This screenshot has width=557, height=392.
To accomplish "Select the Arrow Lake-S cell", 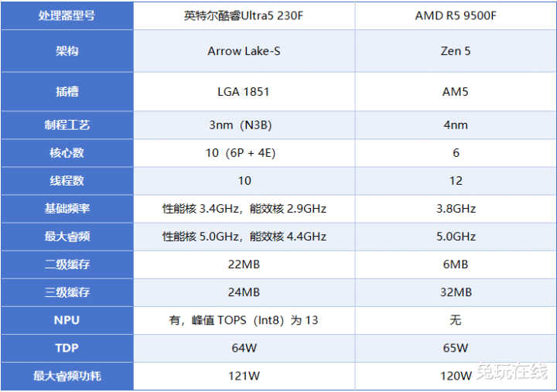I will [x=244, y=51].
